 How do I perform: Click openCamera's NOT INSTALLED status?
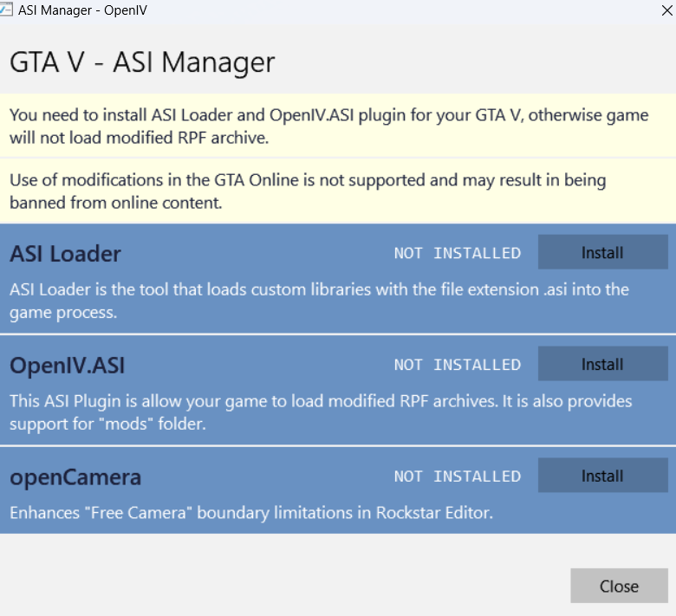coord(457,477)
